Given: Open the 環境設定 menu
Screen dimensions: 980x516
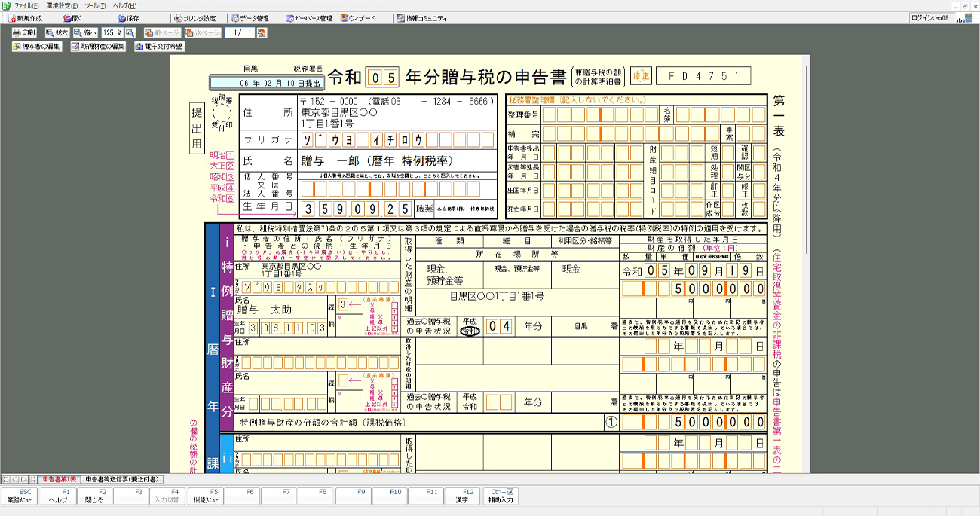Looking at the screenshot, I should tap(62, 5).
